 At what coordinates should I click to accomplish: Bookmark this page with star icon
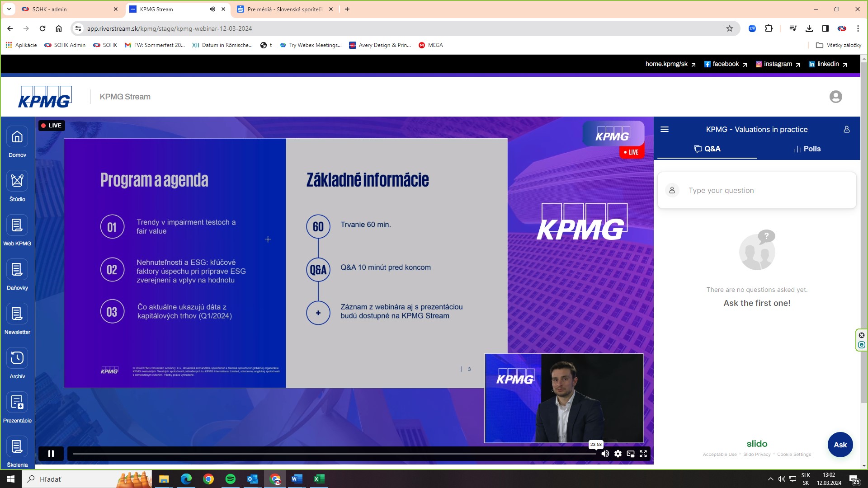tap(730, 28)
